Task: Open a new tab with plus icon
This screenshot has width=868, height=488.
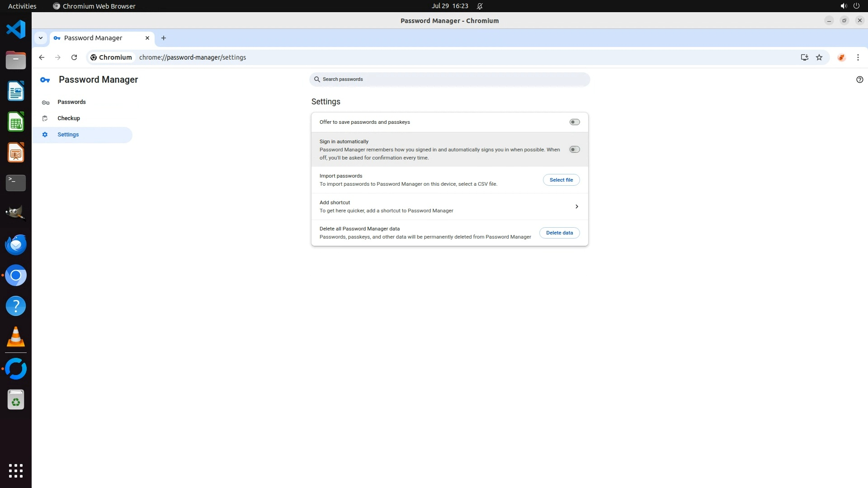Action: pos(164,38)
